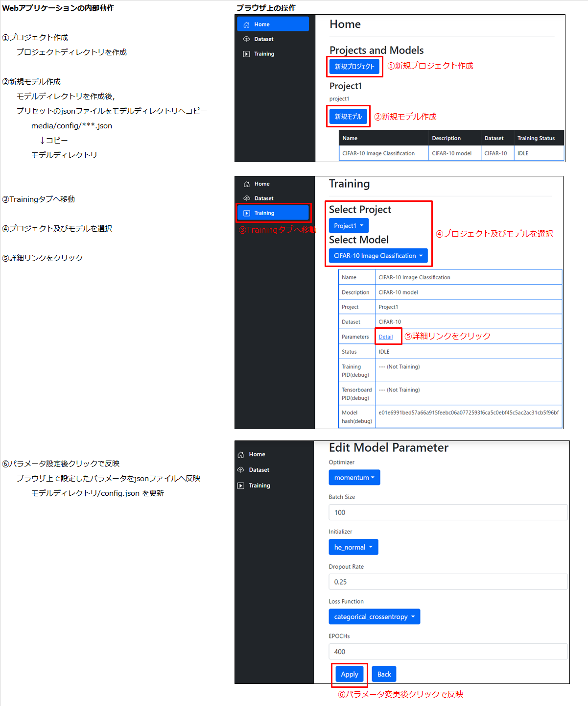Click Dataset cloud icon in Training screenshot sidebar
The width and height of the screenshot is (588, 706).
coord(247,198)
